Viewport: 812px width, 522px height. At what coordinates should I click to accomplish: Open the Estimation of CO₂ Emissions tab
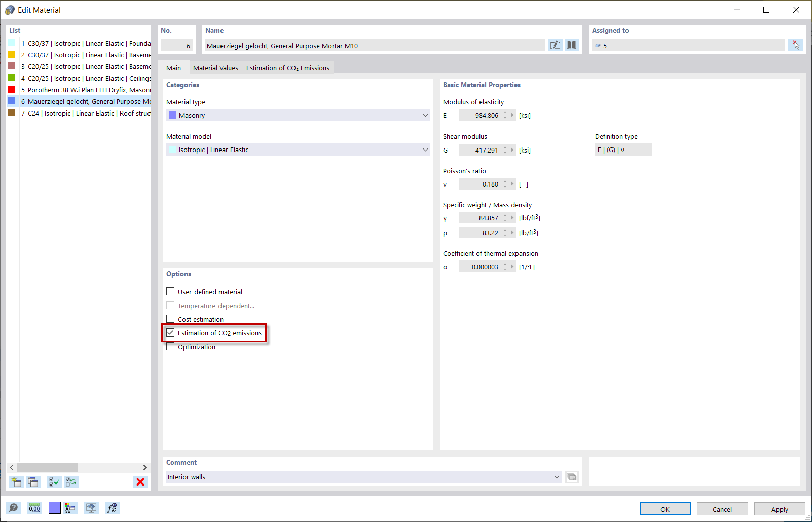click(x=288, y=68)
